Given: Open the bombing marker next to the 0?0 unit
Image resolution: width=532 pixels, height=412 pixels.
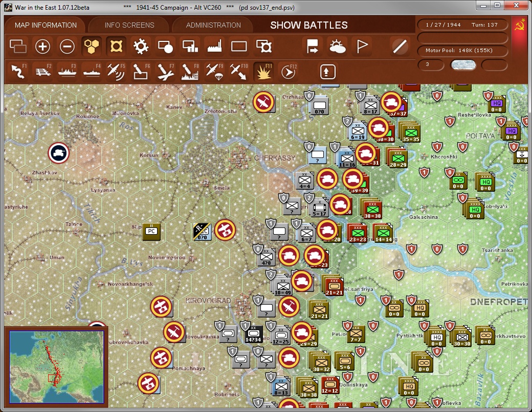Looking at the screenshot, I should point(225,230).
